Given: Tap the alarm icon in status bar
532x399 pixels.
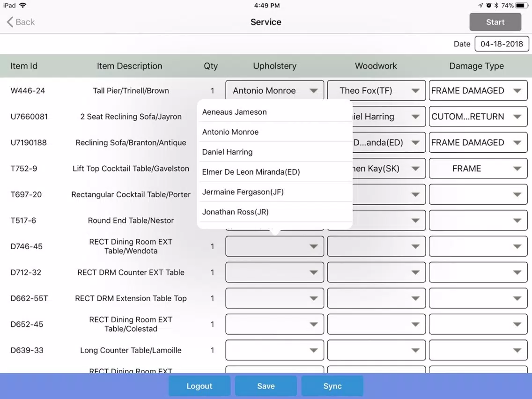Looking at the screenshot, I should pos(488,6).
